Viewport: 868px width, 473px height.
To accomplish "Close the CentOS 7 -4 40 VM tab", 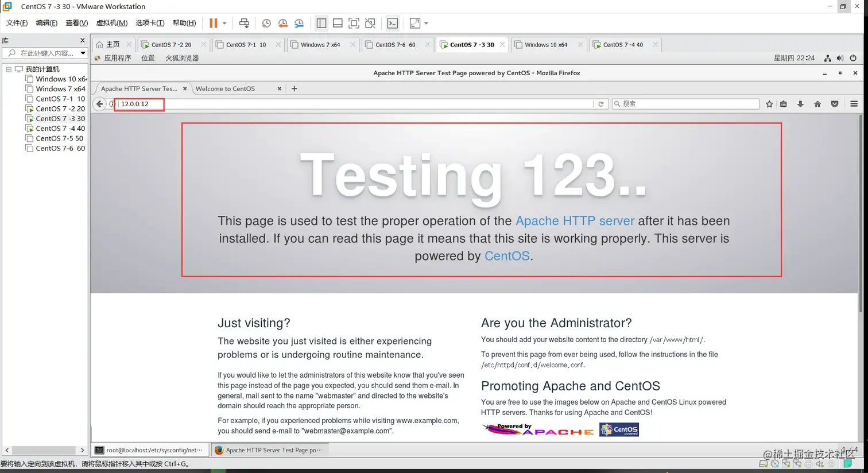I will pos(655,44).
